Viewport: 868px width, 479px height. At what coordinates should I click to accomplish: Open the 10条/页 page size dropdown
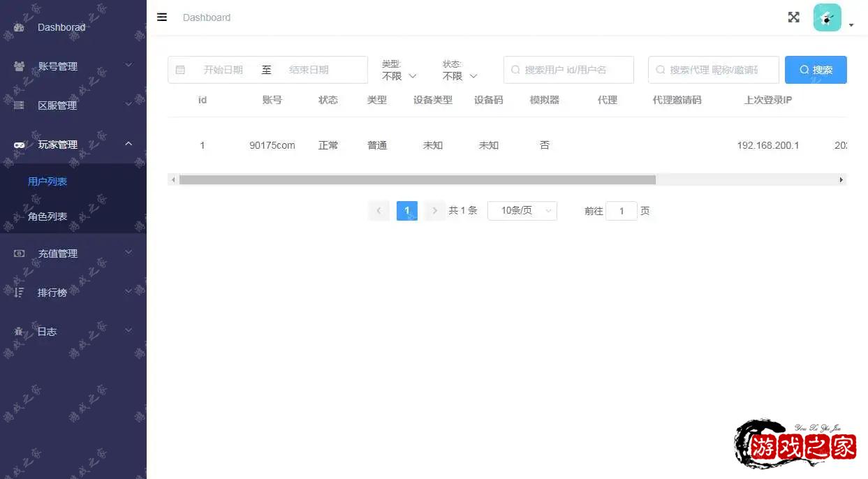pos(522,211)
